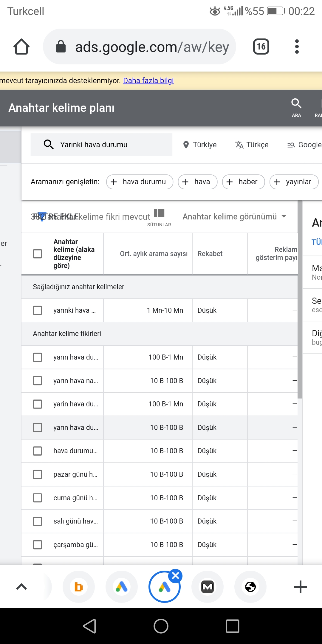This screenshot has height=644, width=322.
Task: Sort by Rekabet column header
Action: 210,254
